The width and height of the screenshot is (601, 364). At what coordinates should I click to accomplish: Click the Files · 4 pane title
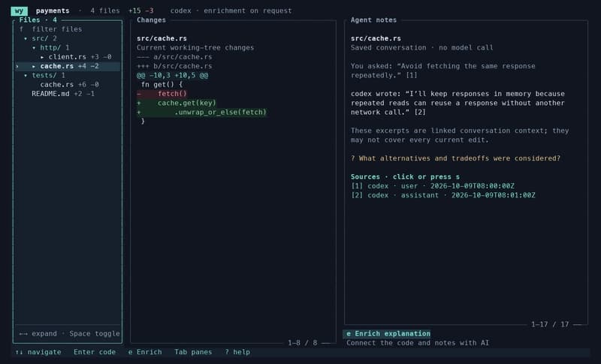38,20
